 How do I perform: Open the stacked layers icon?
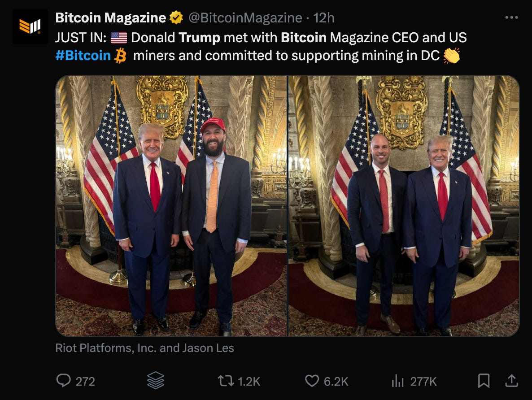click(156, 380)
